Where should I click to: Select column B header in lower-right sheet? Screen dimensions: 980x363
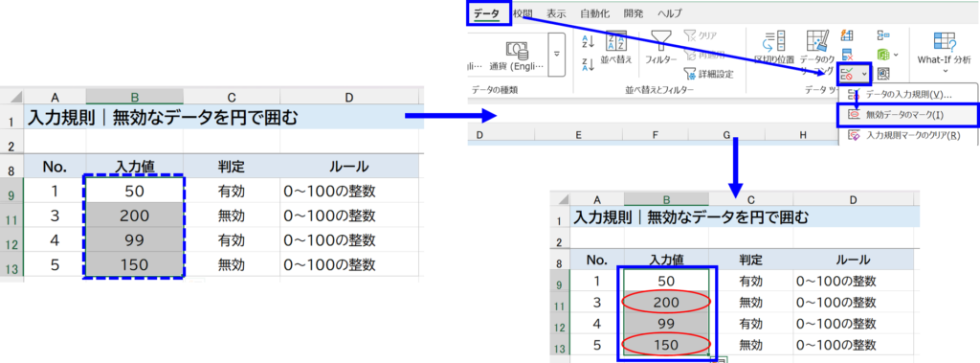[x=667, y=199]
